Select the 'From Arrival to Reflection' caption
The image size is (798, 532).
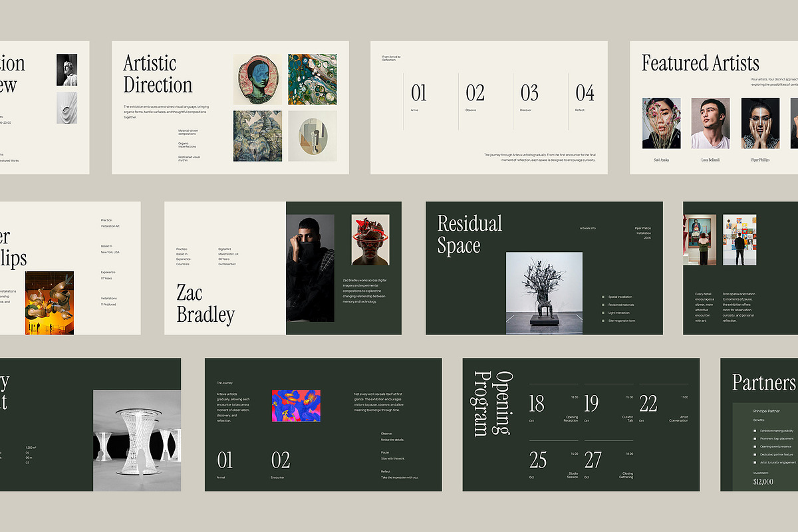[x=392, y=59]
